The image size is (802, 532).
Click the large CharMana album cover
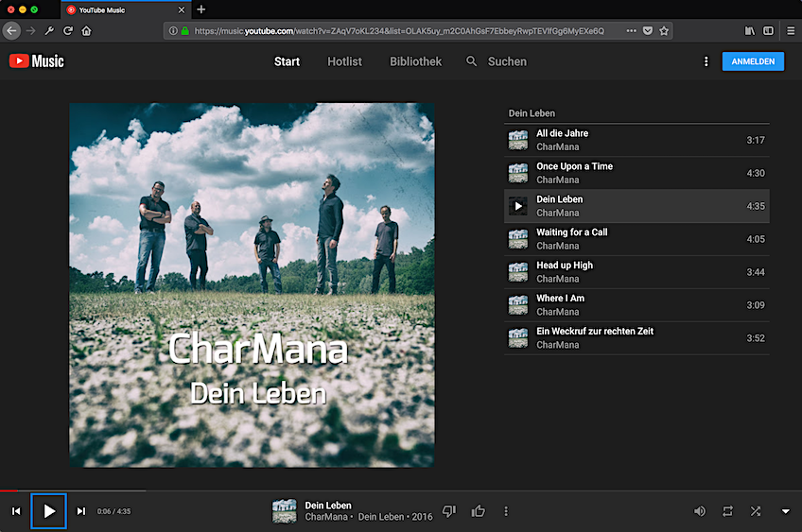pos(252,285)
